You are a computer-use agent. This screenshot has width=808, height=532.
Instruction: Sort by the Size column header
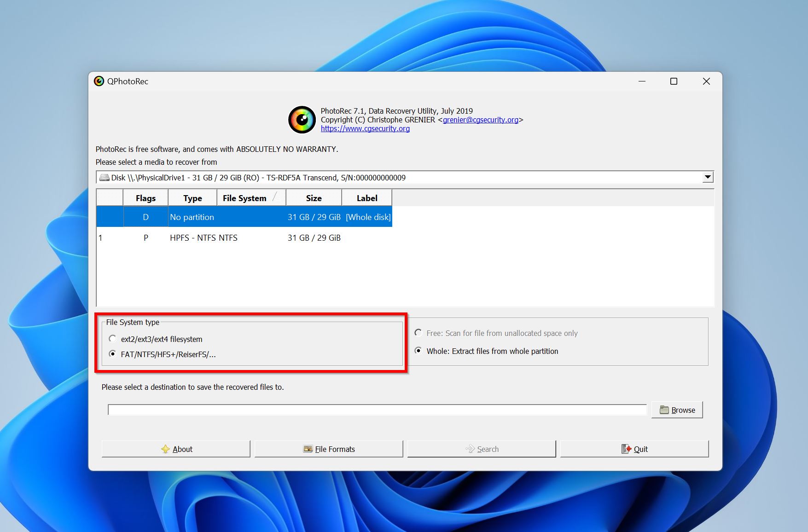314,198
